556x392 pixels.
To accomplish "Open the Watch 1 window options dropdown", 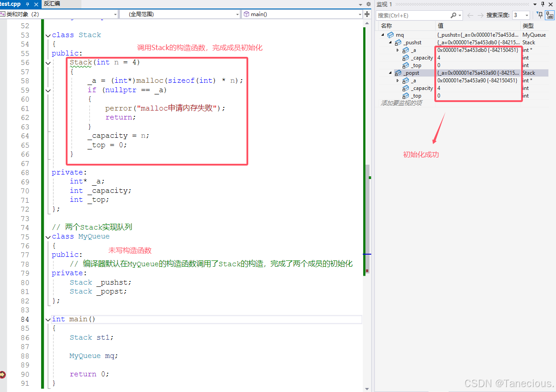I will [535, 4].
